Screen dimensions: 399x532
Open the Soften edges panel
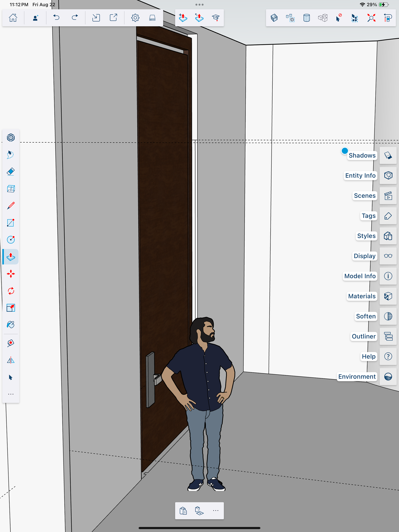pos(388,316)
